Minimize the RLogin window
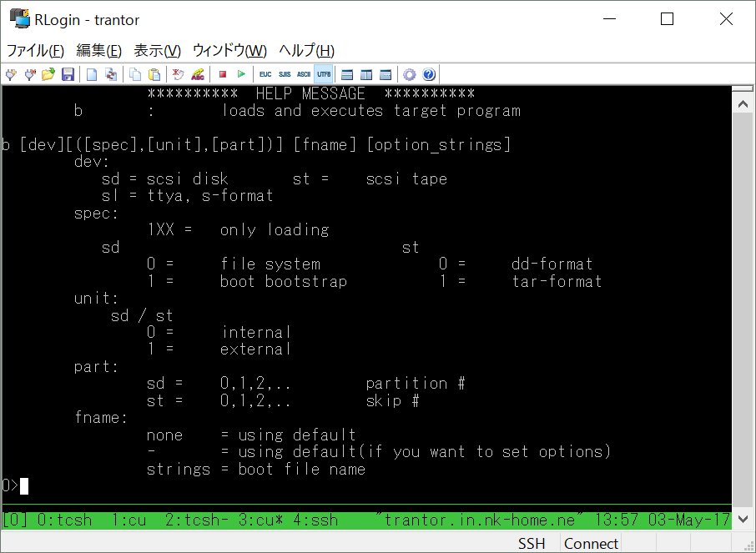 coord(609,19)
